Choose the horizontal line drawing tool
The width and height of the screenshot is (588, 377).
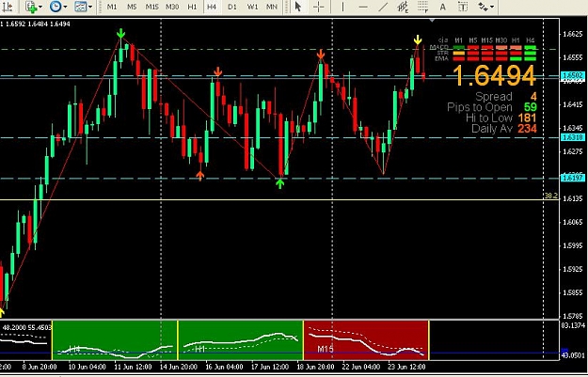tap(362, 7)
